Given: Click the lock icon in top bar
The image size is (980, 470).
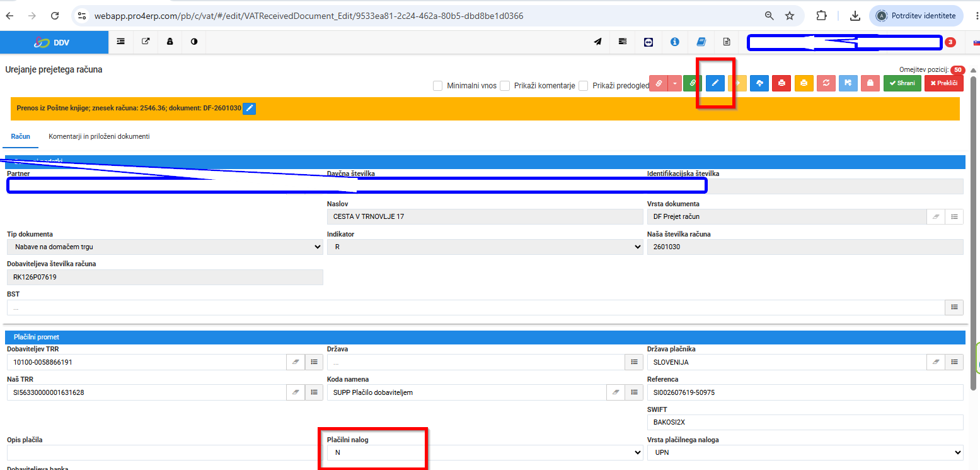Looking at the screenshot, I should coord(170,42).
